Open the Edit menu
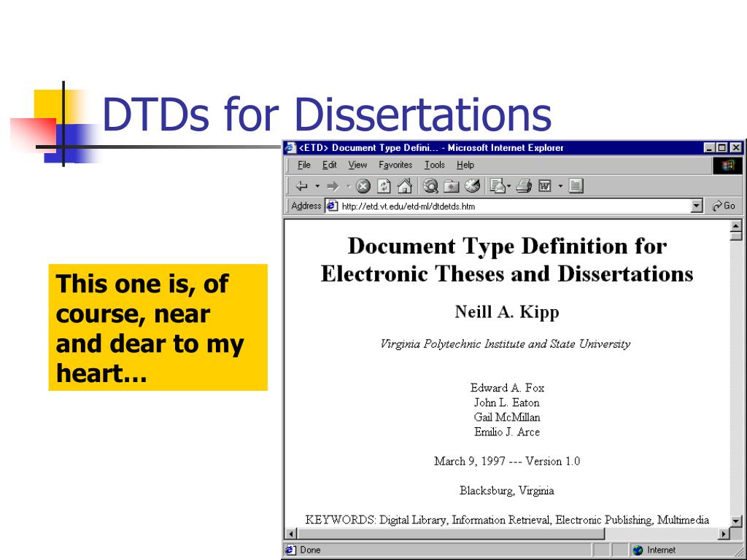747x560 pixels. point(329,165)
